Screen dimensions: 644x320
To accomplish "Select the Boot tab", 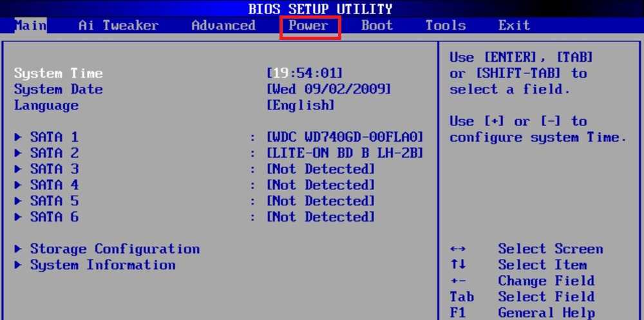I will [377, 26].
